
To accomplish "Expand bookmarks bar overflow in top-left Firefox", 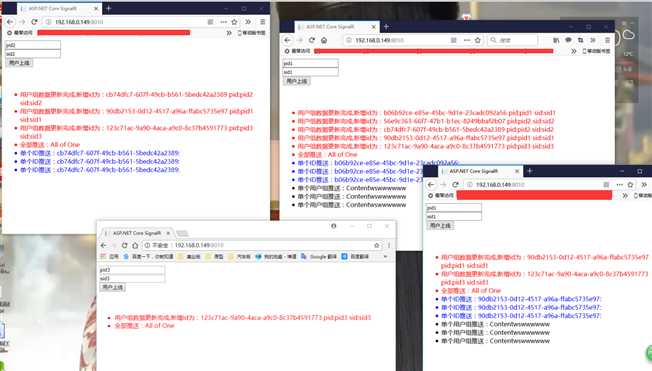I will [x=229, y=32].
